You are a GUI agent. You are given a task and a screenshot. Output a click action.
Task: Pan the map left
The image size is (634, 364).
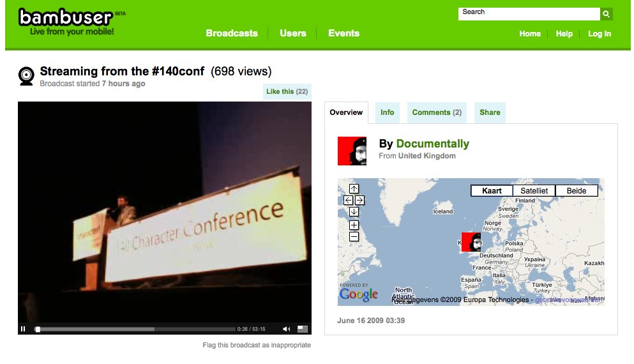(x=349, y=200)
